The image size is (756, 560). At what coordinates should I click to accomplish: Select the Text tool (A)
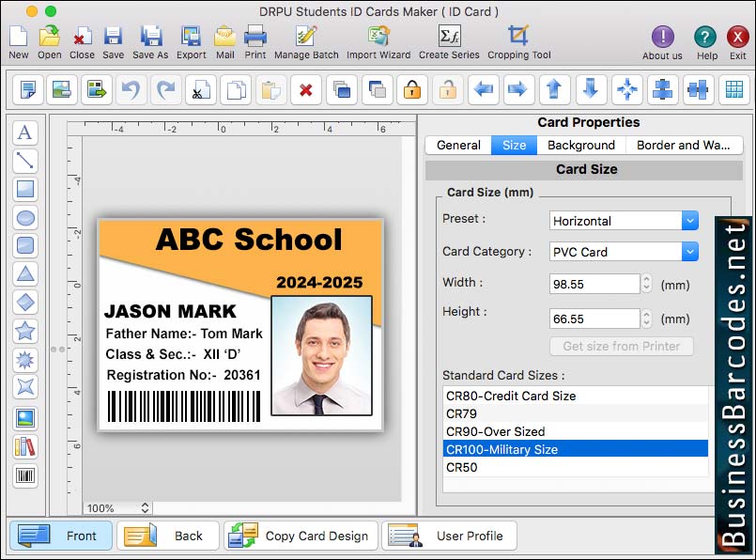pyautogui.click(x=25, y=132)
